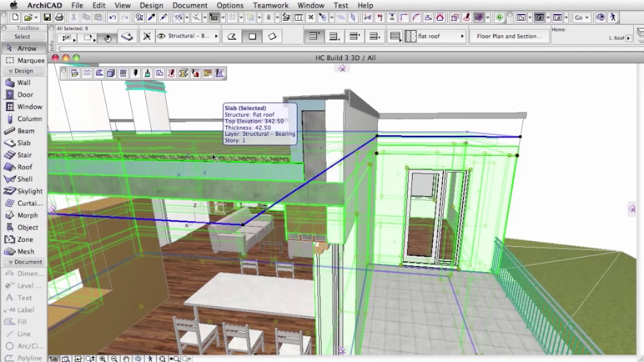Toggle the second slab reference plane option

tap(334, 36)
